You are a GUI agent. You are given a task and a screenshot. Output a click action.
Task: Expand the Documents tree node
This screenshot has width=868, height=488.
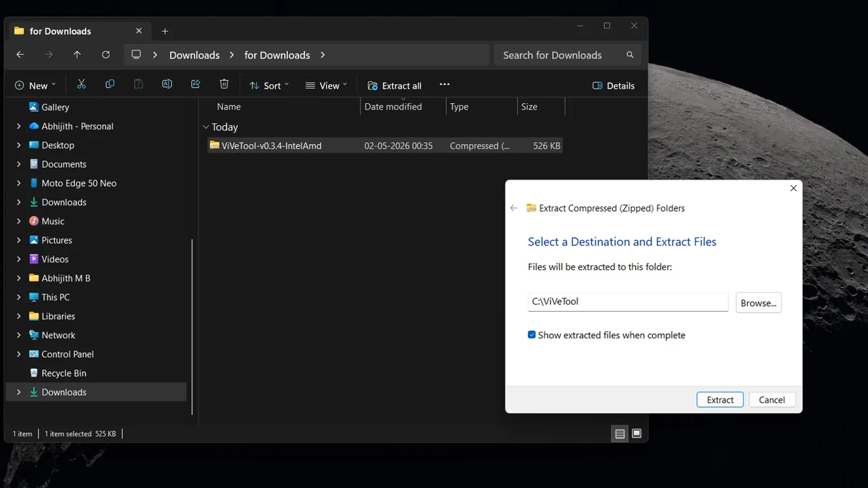coord(18,164)
